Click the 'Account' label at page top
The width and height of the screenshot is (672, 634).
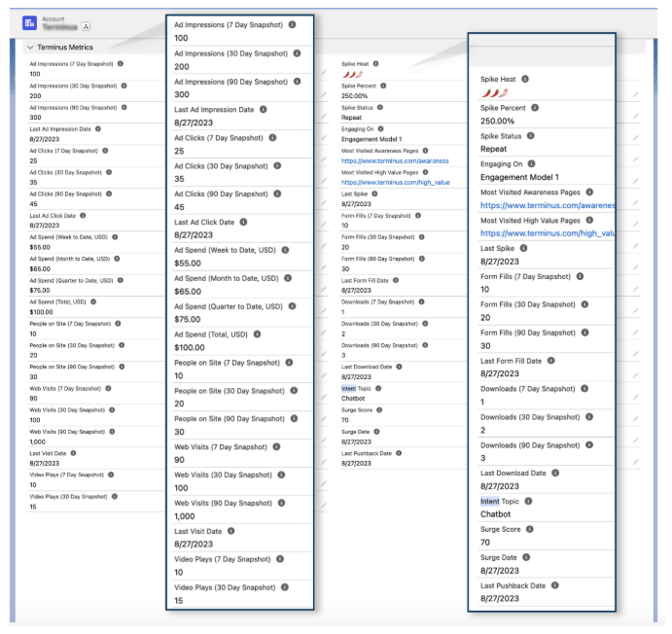coord(53,18)
